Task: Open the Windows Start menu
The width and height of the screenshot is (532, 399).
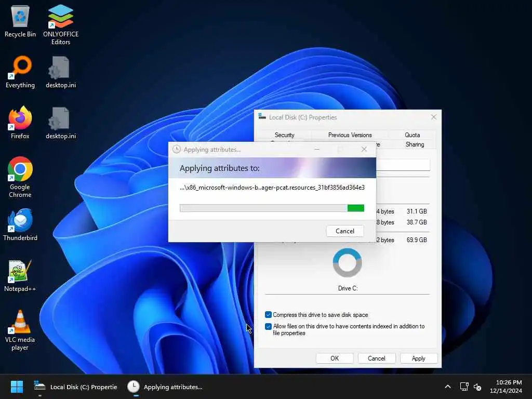Action: point(17,387)
